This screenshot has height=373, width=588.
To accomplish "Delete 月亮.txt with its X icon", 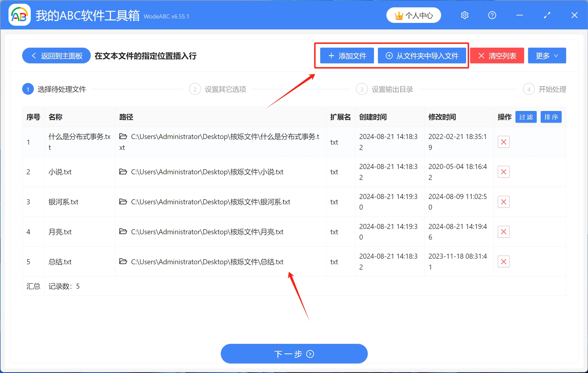I will (503, 231).
